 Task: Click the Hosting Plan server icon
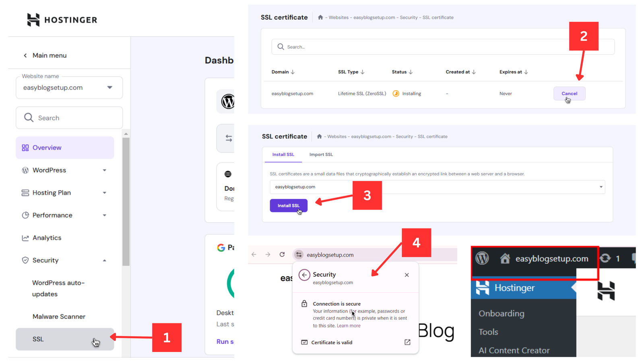pyautogui.click(x=25, y=193)
